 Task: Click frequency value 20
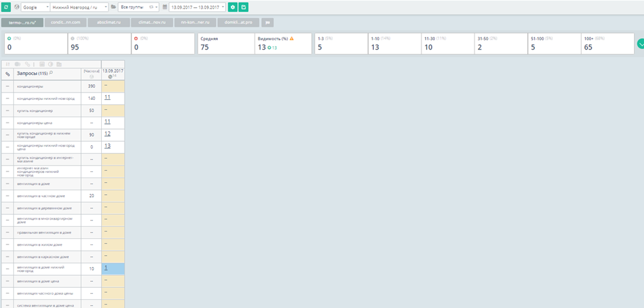click(92, 196)
